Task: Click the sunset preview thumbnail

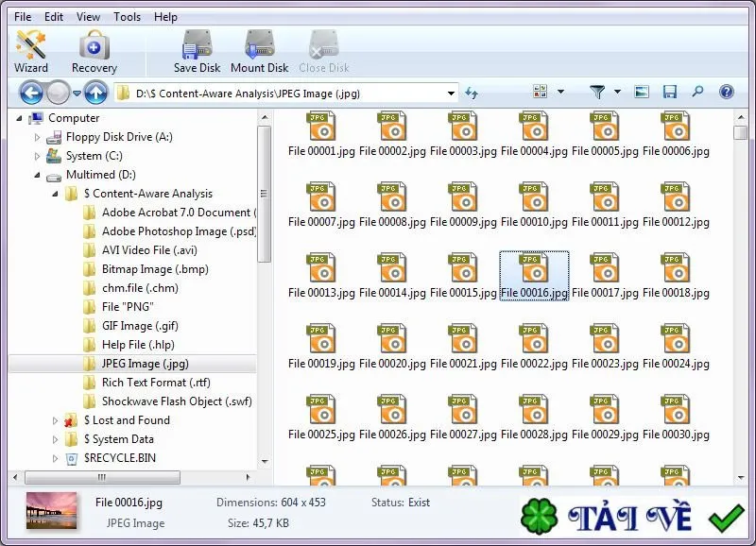Action: [x=52, y=510]
